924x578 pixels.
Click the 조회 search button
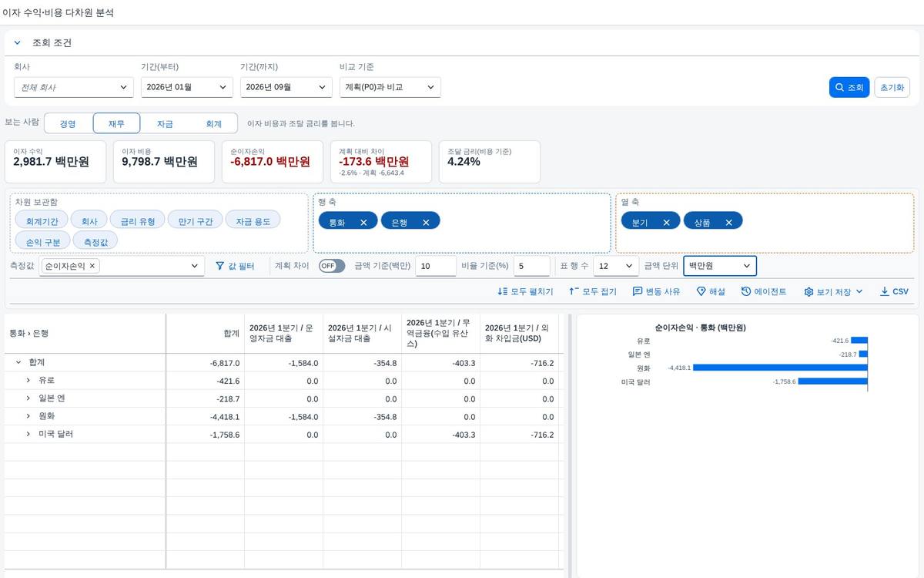(849, 88)
